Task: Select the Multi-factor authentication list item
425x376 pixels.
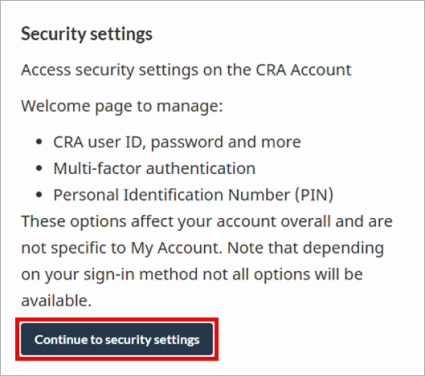Action: click(x=154, y=168)
